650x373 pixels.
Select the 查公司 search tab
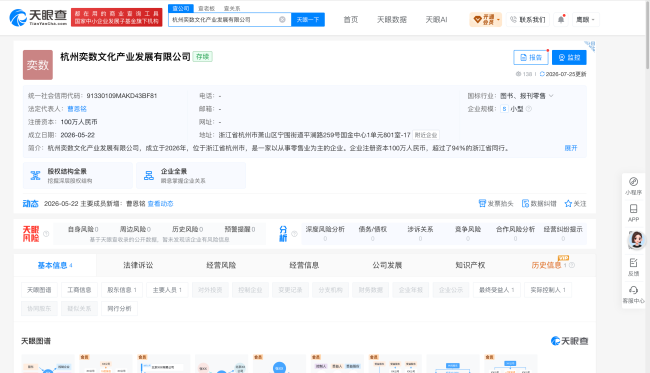point(181,8)
